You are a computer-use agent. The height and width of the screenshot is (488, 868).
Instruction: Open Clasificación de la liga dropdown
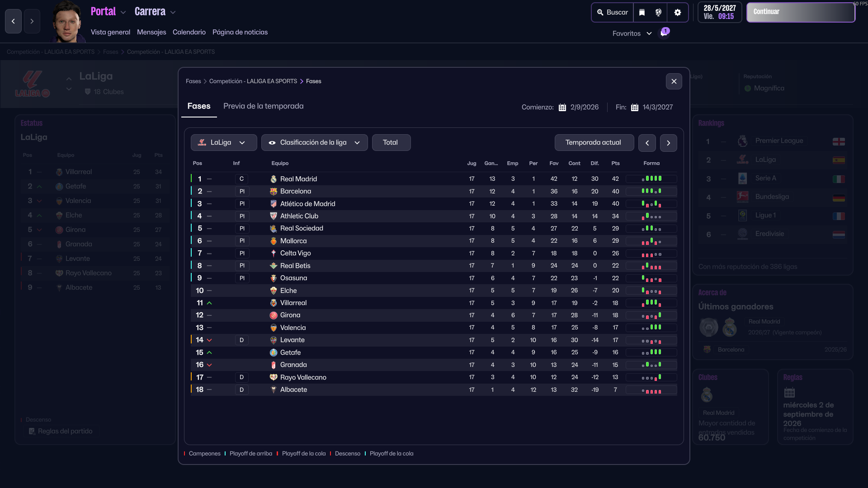pos(314,143)
